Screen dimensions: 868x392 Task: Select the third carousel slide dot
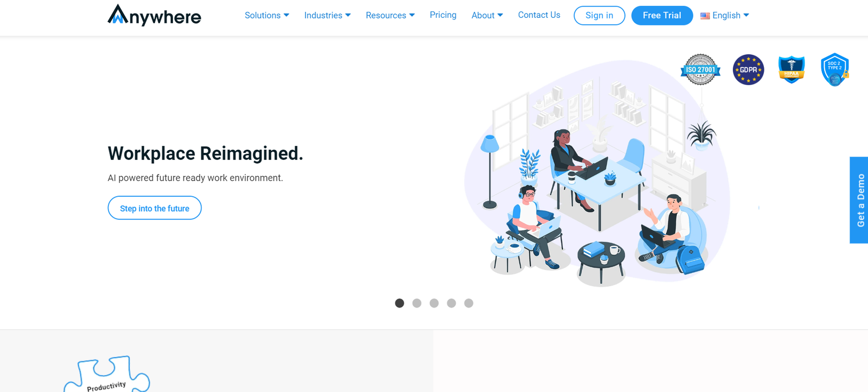pyautogui.click(x=434, y=303)
